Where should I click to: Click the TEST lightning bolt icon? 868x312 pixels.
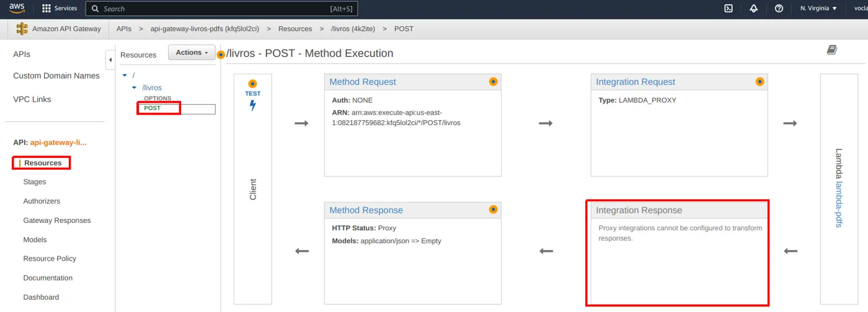252,105
